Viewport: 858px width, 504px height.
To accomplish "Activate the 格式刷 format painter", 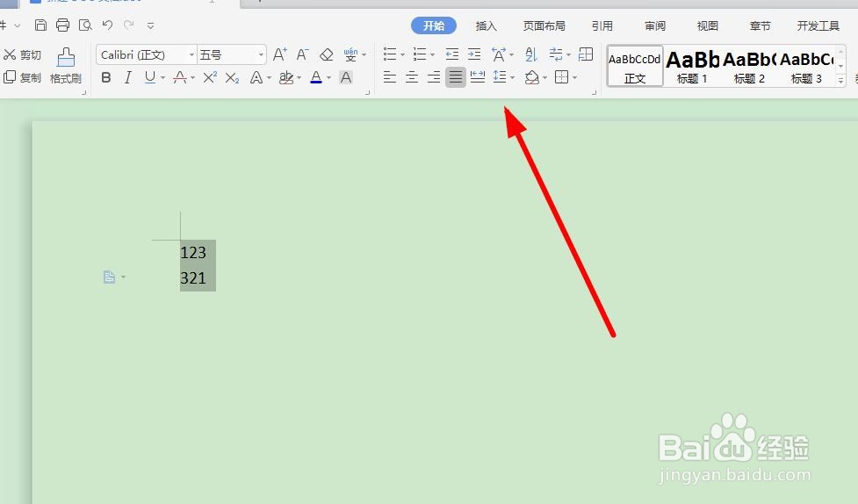I will point(66,66).
